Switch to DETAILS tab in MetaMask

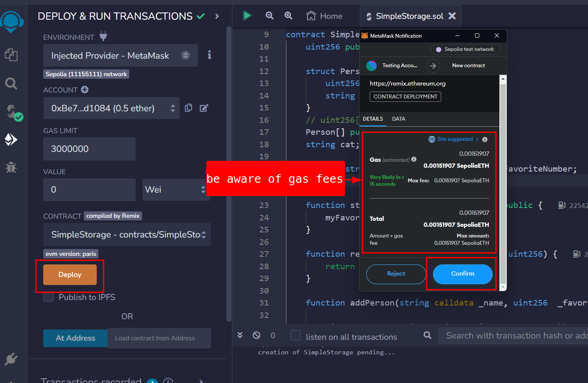(x=373, y=119)
